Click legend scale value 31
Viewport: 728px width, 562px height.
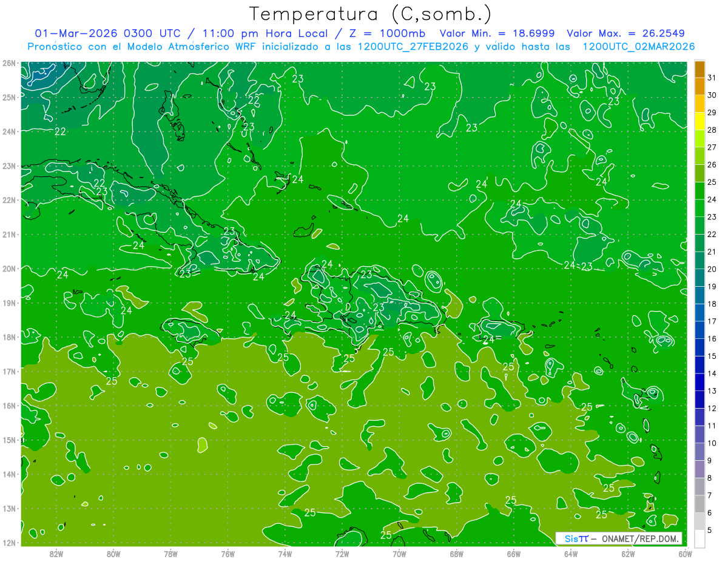point(712,78)
